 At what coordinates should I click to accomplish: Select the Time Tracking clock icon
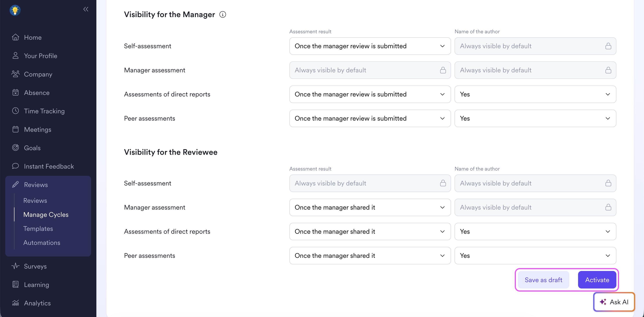(x=16, y=111)
